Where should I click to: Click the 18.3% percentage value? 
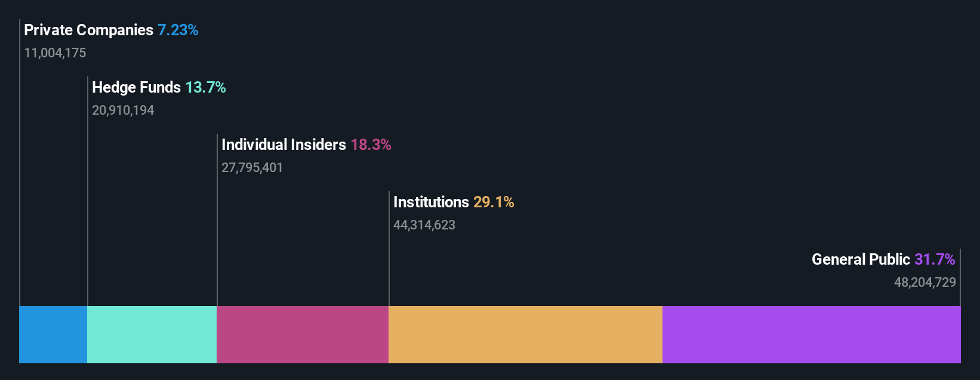coord(371,145)
